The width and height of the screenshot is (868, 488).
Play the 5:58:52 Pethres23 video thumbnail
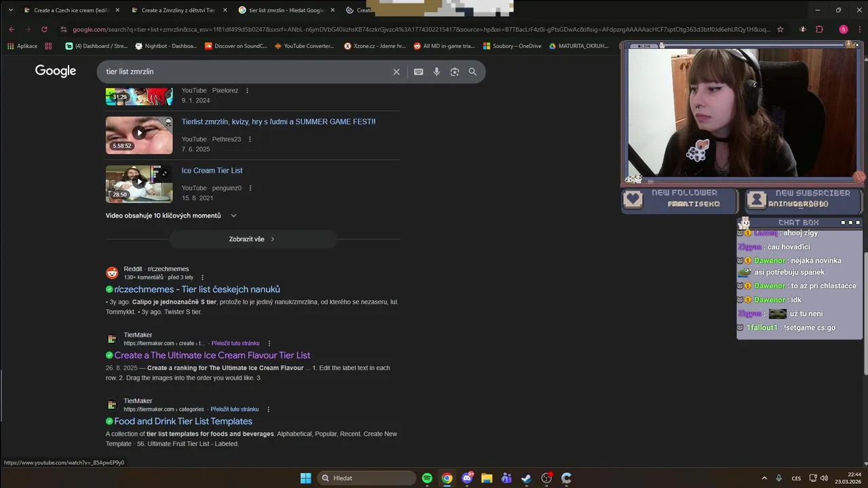(139, 135)
